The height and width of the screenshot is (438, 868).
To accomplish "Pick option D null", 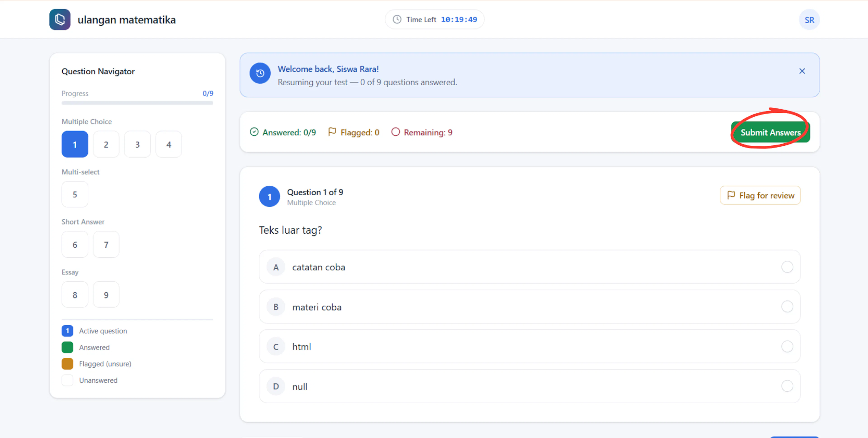I will tap(529, 386).
